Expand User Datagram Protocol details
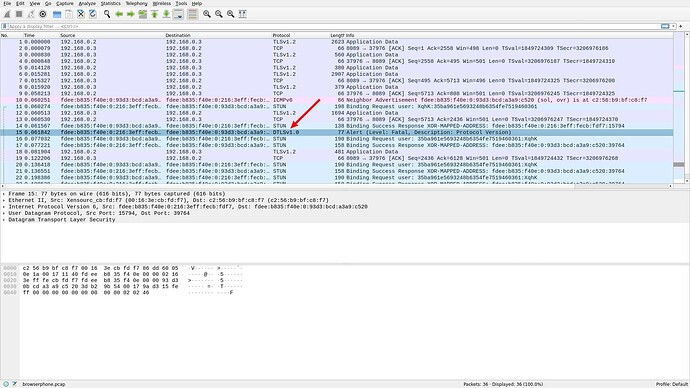 pos(4,213)
